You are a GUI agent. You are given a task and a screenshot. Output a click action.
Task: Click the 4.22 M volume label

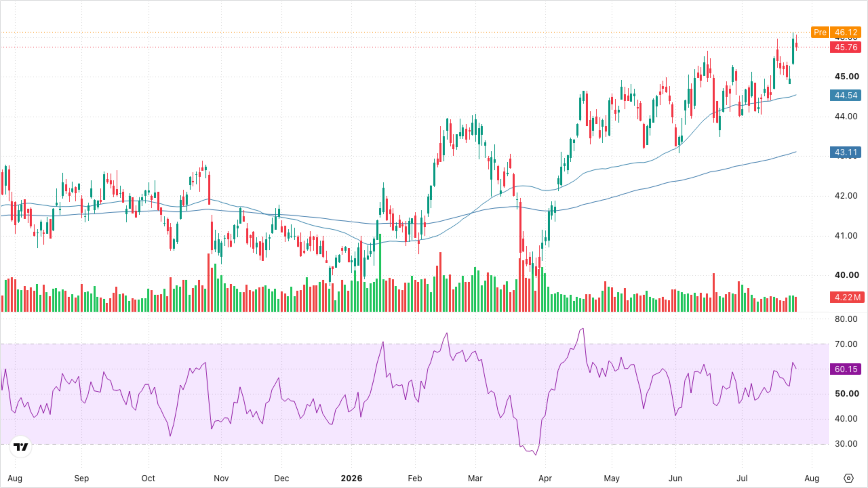(x=847, y=297)
